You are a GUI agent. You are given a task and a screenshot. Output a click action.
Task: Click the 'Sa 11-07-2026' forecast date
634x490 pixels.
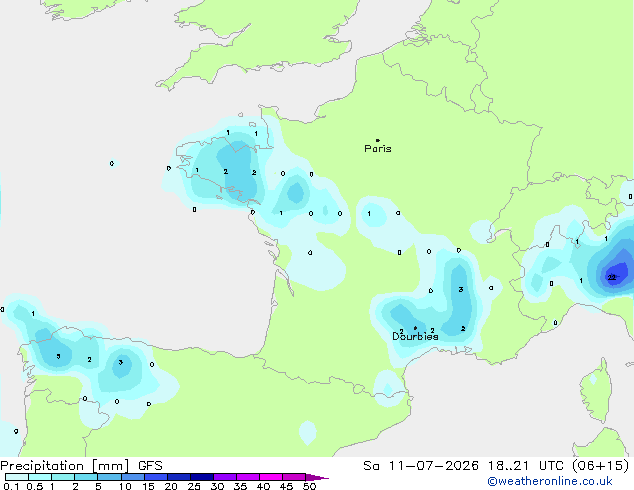[x=421, y=466]
